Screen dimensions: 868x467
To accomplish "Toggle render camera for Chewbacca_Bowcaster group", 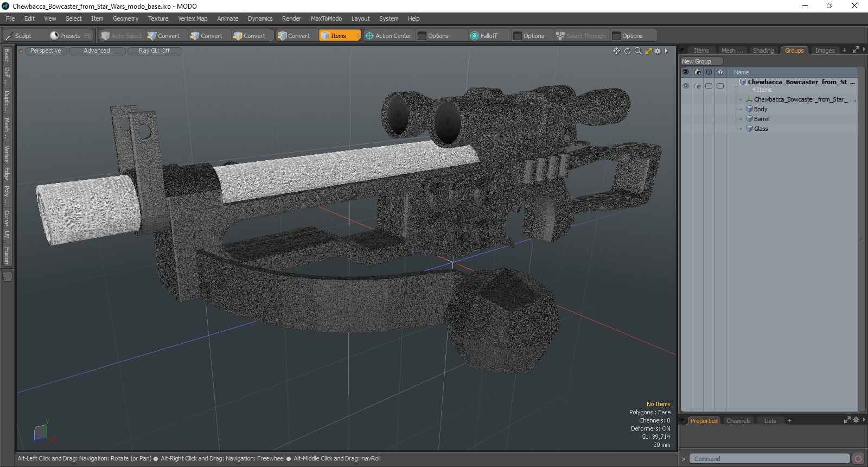I will tap(698, 86).
